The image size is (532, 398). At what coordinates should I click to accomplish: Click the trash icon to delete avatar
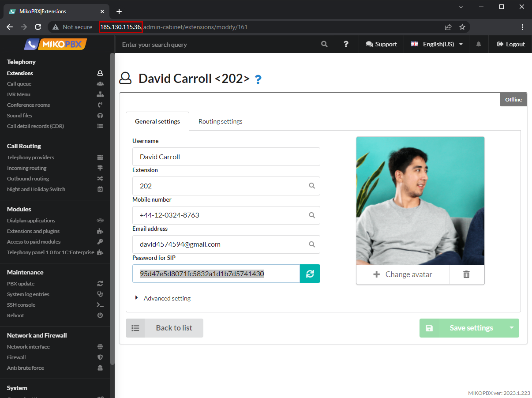point(466,274)
